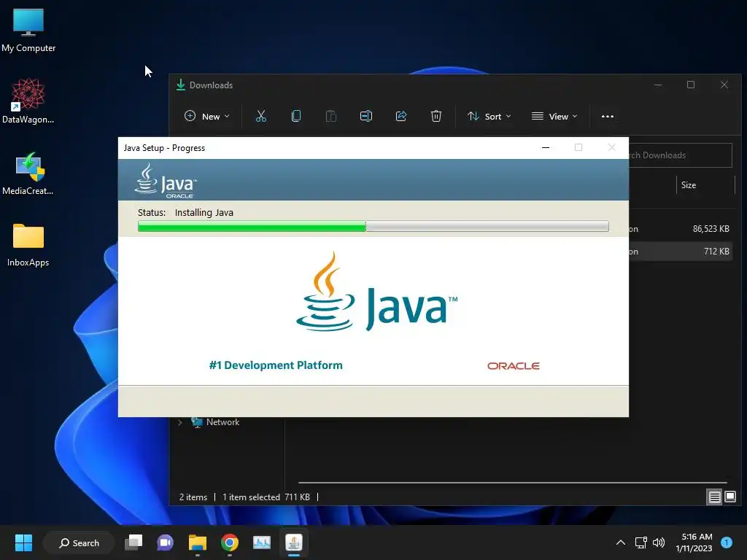Expand the Network tree item
Screen dimensions: 747x560
pos(179,422)
